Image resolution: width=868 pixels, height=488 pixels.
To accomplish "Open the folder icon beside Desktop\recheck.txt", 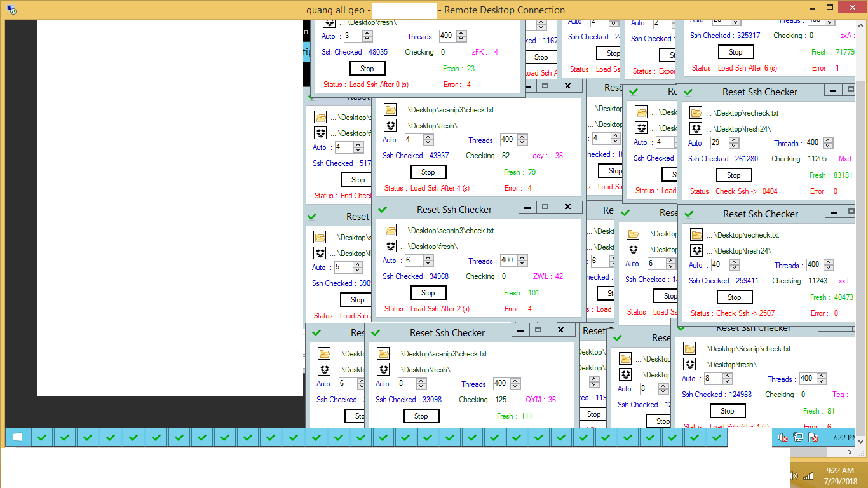I will pos(696,112).
